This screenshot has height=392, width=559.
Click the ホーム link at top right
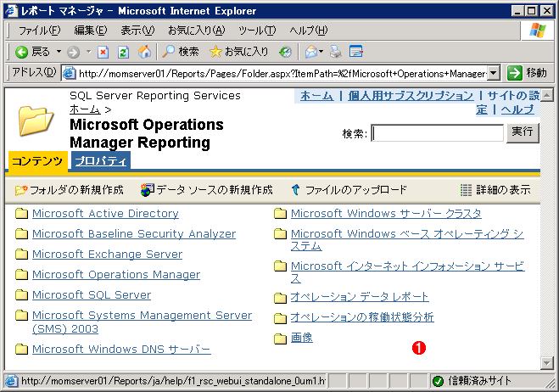tap(316, 96)
